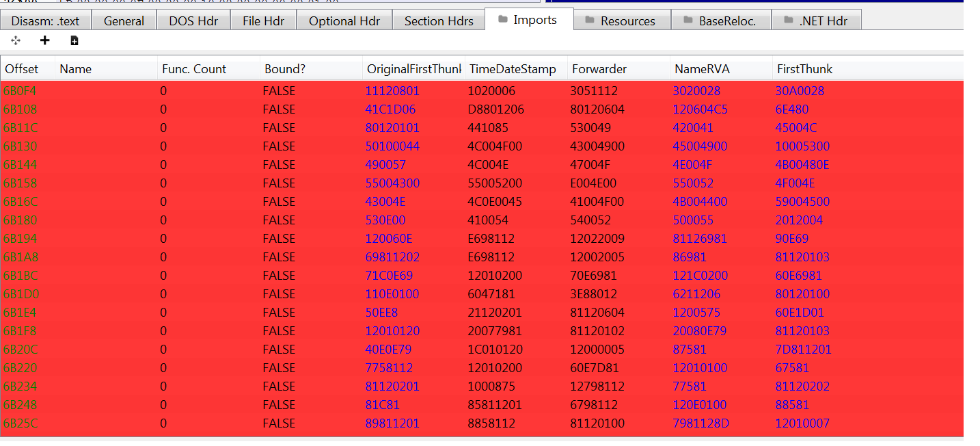Click FirstThunk value 2012004
The height and width of the screenshot is (446, 980).
tap(799, 220)
